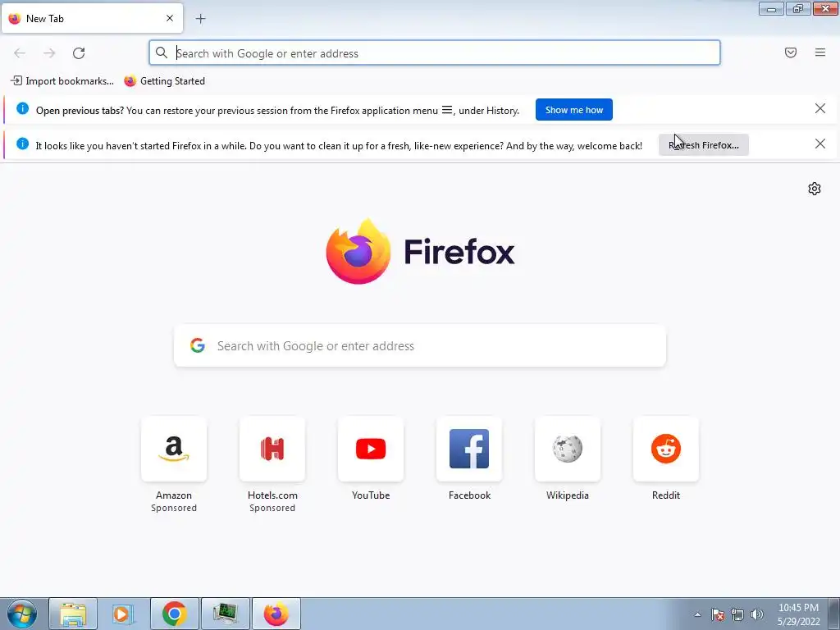Click the page-center Google search box
The image size is (840, 630).
point(420,345)
